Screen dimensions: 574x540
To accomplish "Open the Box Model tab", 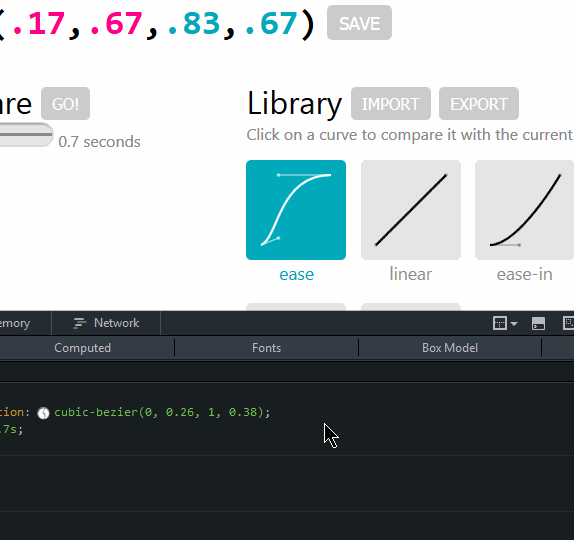I will click(450, 348).
